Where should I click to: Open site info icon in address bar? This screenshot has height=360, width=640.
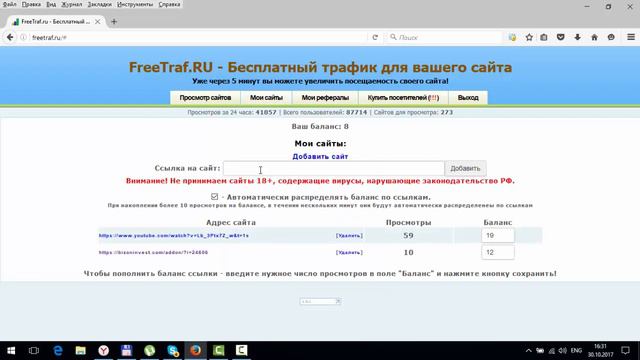point(24,37)
